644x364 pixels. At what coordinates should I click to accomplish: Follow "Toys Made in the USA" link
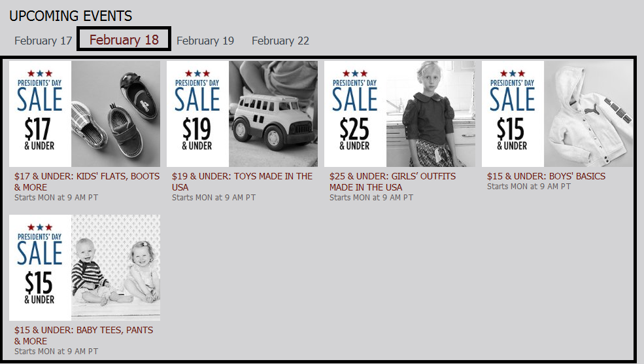click(242, 181)
